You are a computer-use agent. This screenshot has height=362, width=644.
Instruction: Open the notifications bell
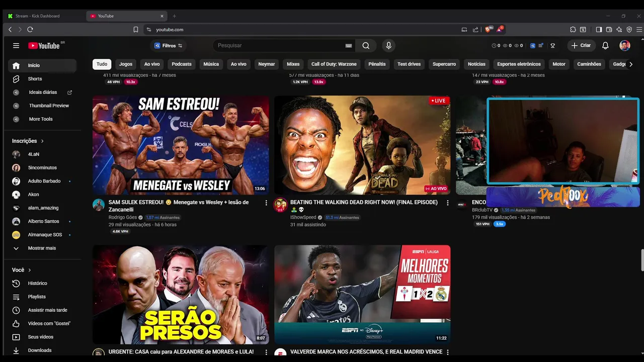[605, 45]
